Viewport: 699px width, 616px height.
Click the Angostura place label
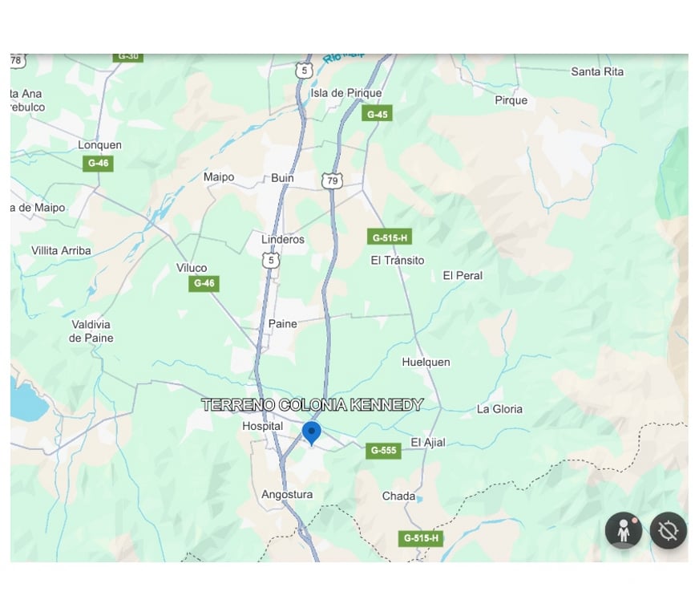point(287,495)
